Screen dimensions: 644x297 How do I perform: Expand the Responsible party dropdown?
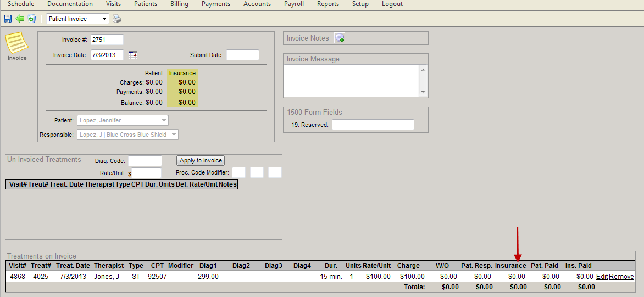(127, 135)
